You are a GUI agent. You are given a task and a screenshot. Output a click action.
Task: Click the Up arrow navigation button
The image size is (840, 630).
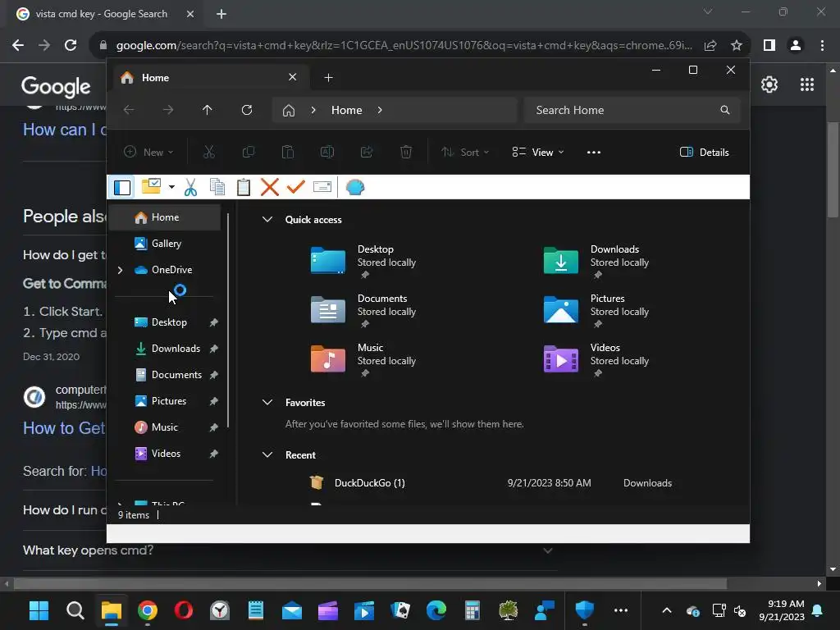click(208, 110)
